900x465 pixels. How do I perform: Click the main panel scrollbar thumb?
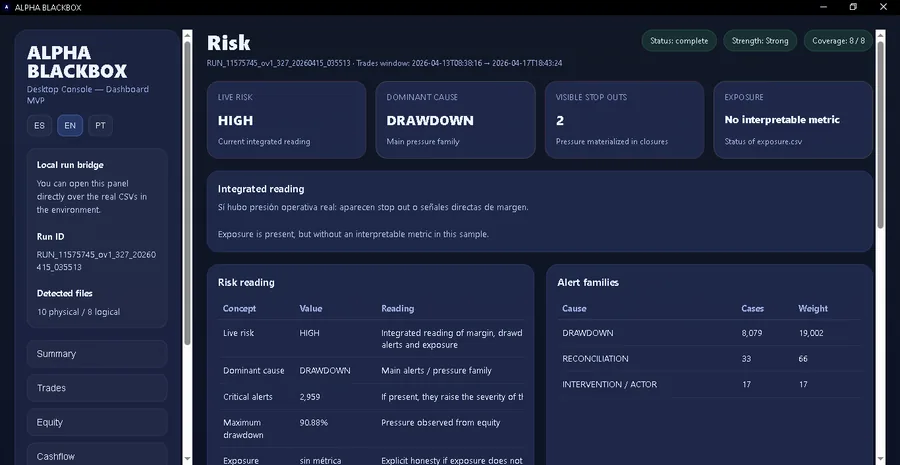(x=880, y=135)
